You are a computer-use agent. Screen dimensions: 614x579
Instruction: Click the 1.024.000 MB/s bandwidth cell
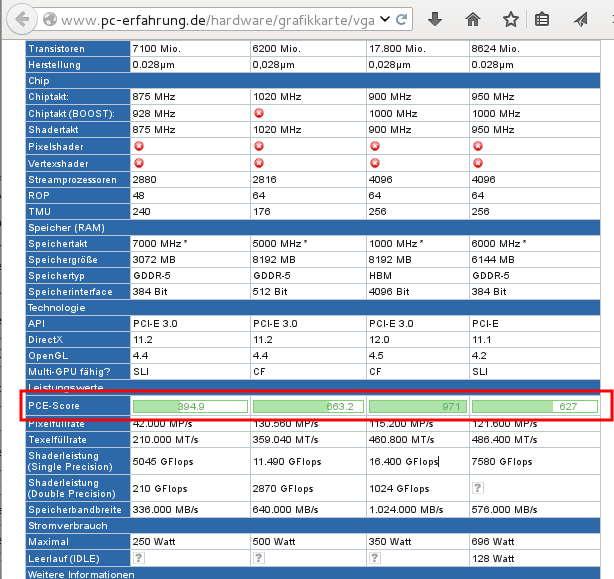tap(418, 510)
